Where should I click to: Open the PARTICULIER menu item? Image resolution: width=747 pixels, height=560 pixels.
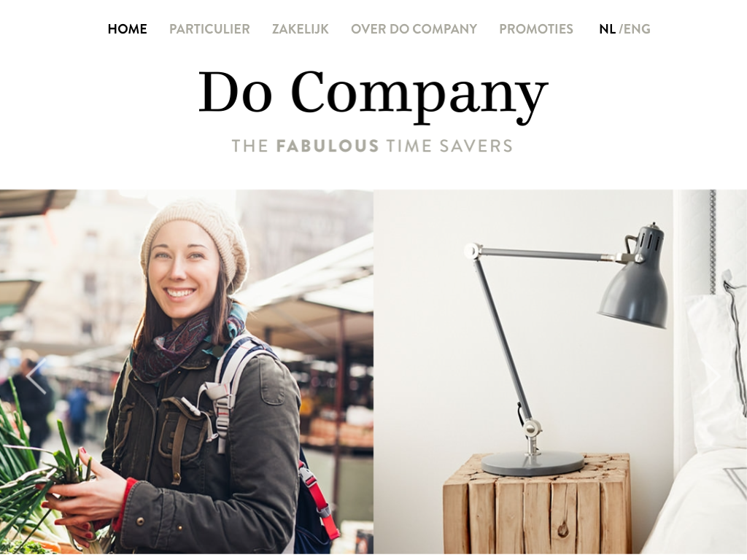209,29
